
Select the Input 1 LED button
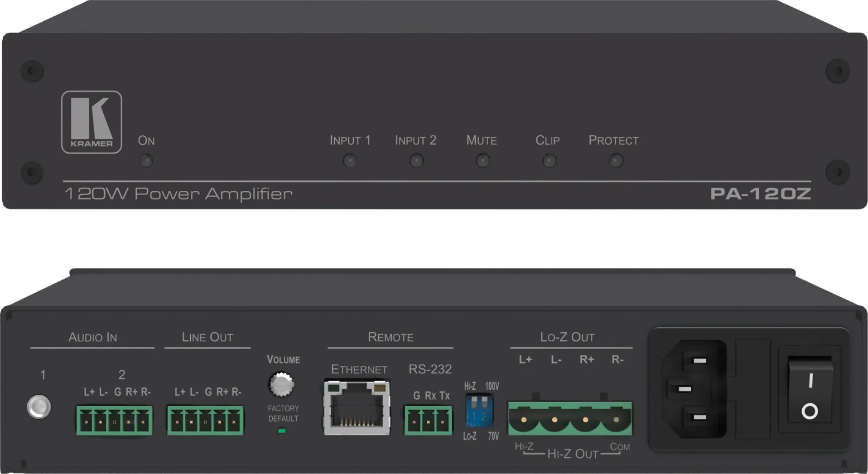pyautogui.click(x=349, y=160)
